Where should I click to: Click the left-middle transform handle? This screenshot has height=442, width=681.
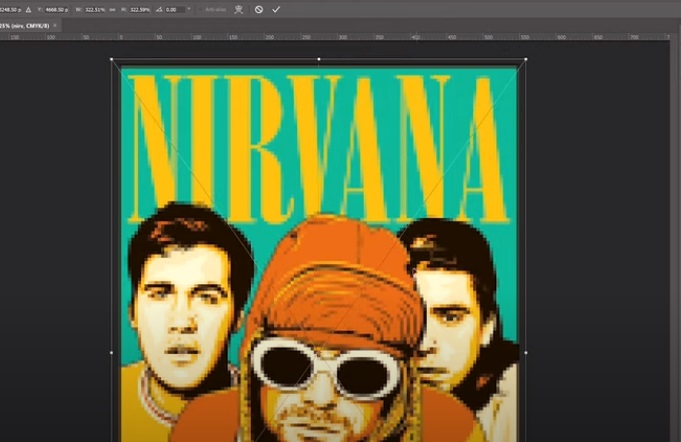[112, 353]
